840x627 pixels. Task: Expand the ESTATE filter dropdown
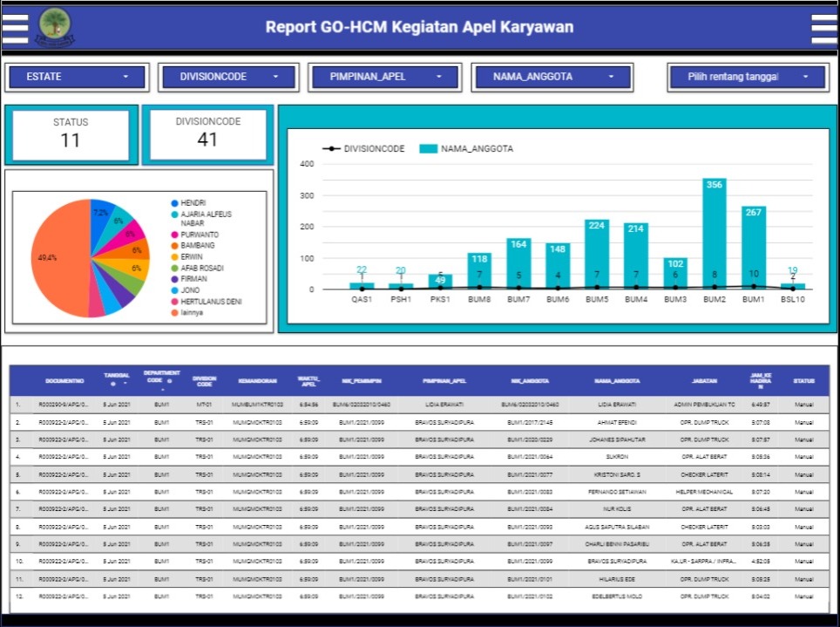78,77
